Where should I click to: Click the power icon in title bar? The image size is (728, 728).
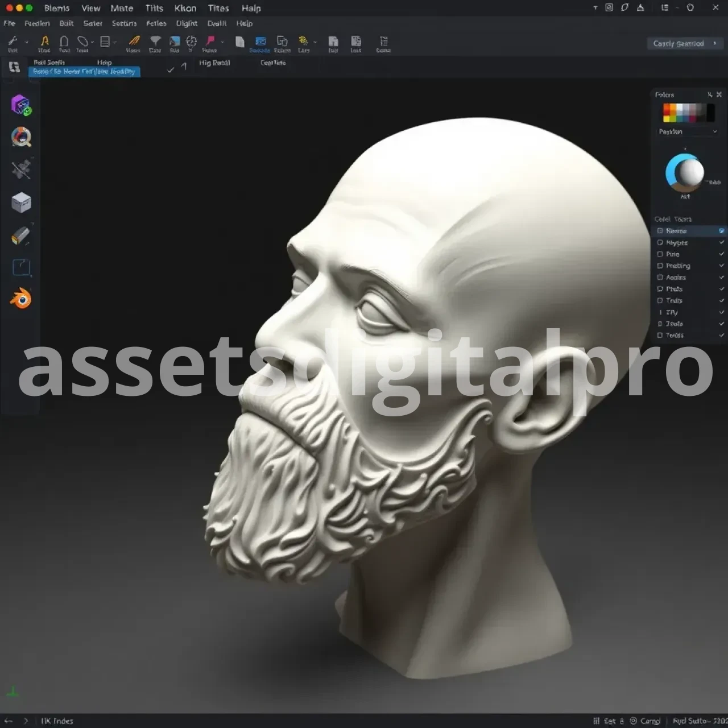690,8
